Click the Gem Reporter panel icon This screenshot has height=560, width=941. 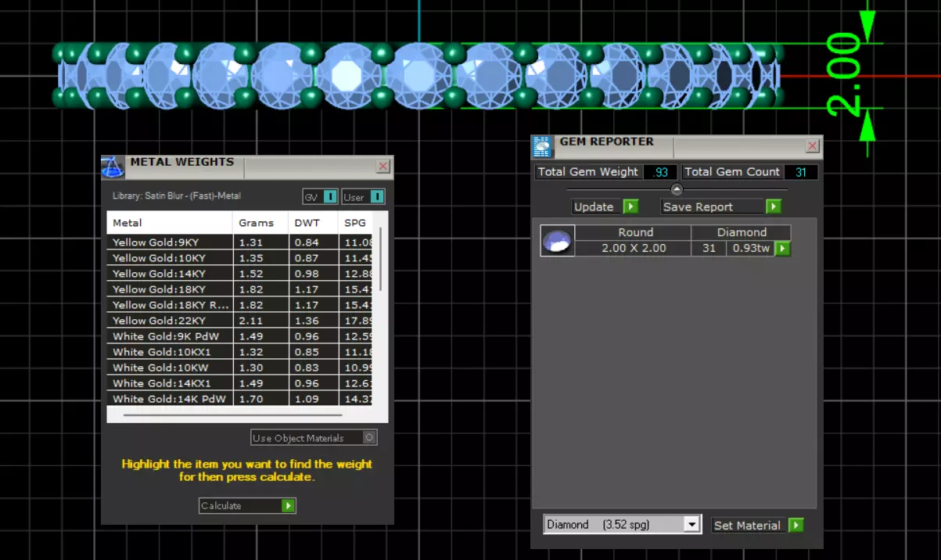click(x=542, y=147)
